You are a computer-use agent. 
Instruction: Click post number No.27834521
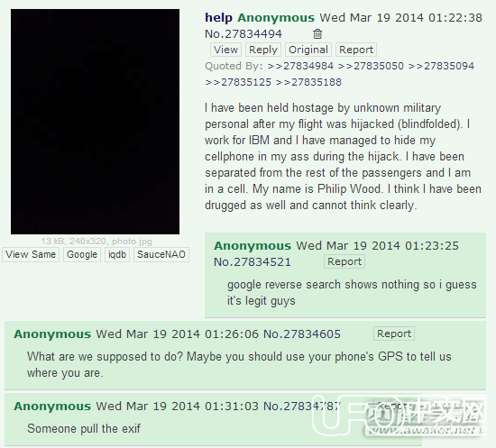pos(253,262)
